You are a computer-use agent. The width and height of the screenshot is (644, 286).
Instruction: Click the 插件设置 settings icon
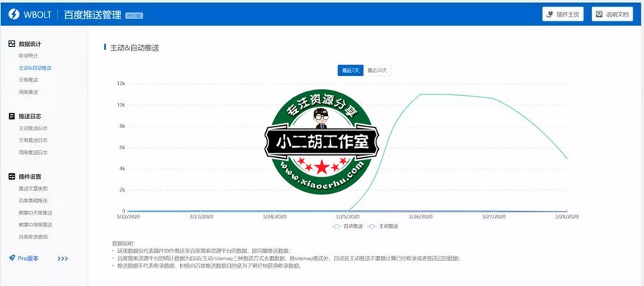pos(12,176)
